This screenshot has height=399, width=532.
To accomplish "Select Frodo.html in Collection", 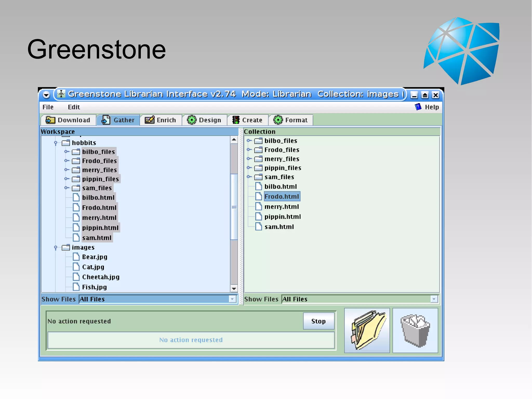I will [282, 197].
